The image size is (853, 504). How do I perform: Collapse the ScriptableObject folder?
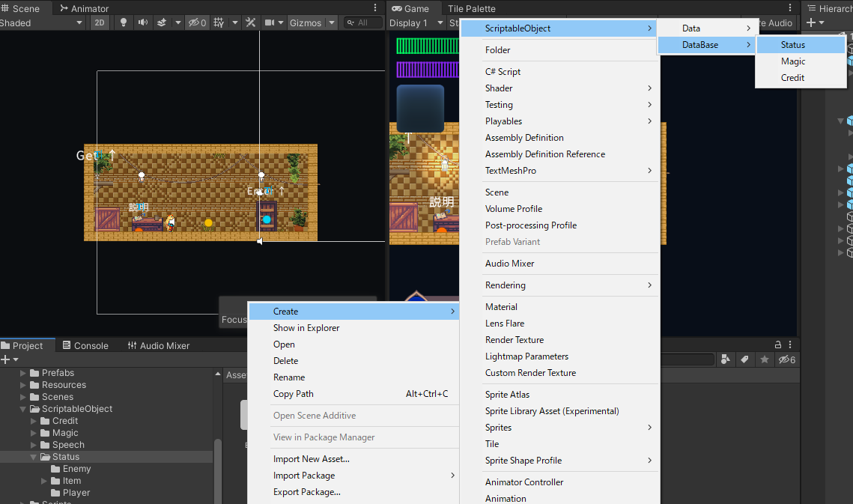pyautogui.click(x=23, y=408)
